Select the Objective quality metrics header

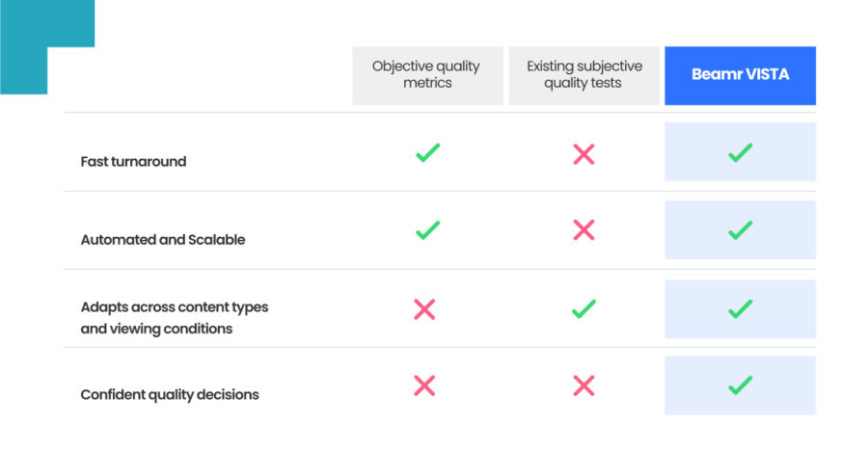pyautogui.click(x=427, y=75)
